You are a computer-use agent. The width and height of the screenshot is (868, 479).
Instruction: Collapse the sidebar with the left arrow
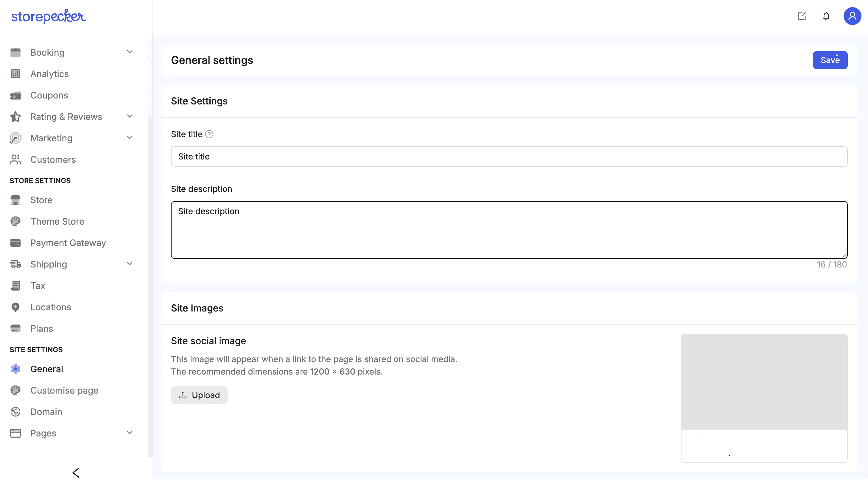pyautogui.click(x=76, y=472)
